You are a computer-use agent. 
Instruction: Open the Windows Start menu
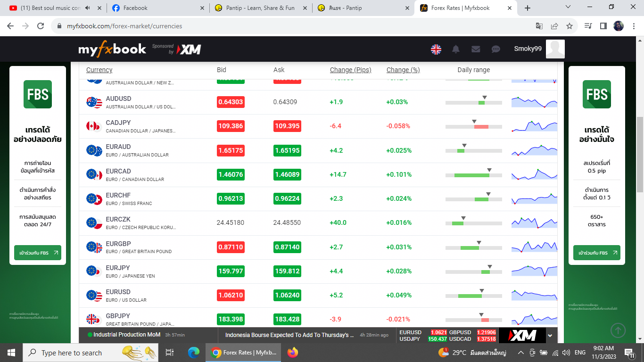(x=11, y=352)
